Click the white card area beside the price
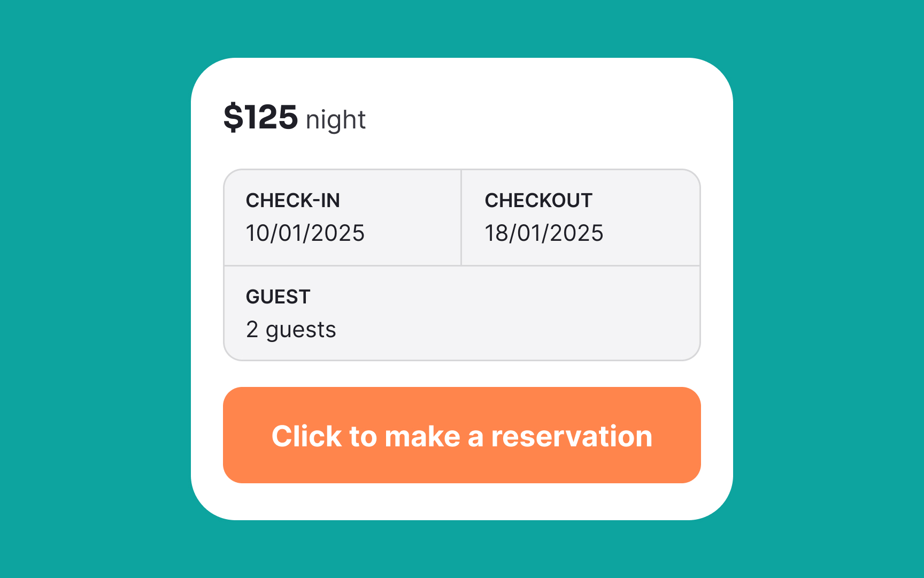This screenshot has height=578, width=924. point(535,118)
